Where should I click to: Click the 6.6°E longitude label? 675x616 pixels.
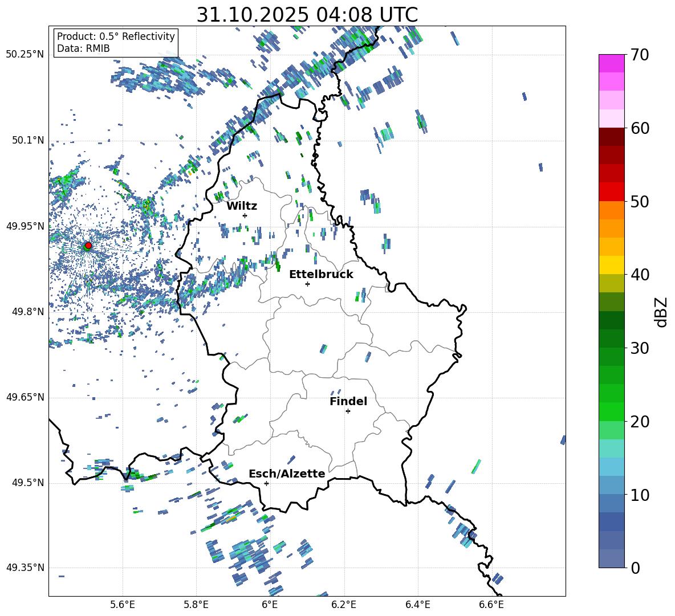point(491,605)
